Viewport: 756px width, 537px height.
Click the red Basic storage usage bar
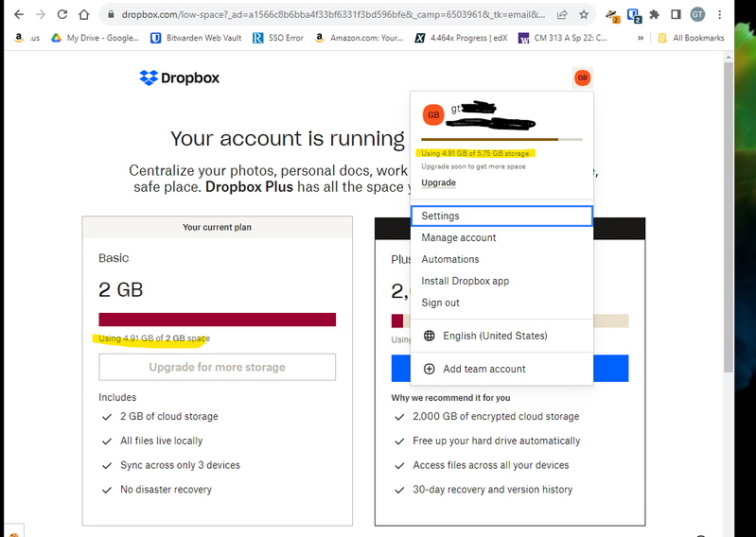[217, 320]
